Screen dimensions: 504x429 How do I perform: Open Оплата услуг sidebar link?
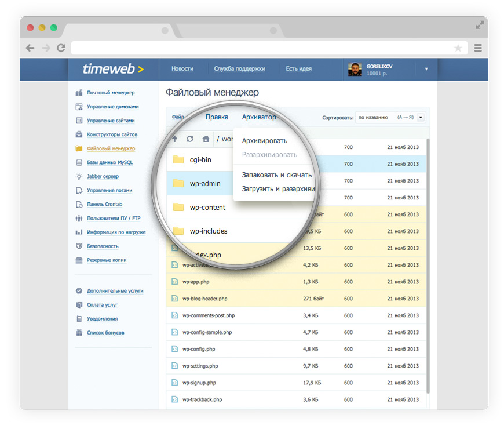102,304
